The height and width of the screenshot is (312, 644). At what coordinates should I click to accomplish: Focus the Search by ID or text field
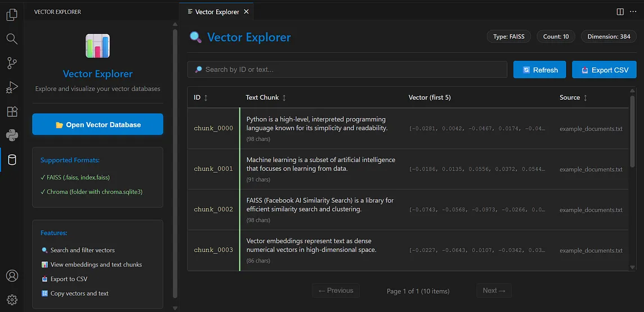[x=347, y=70]
